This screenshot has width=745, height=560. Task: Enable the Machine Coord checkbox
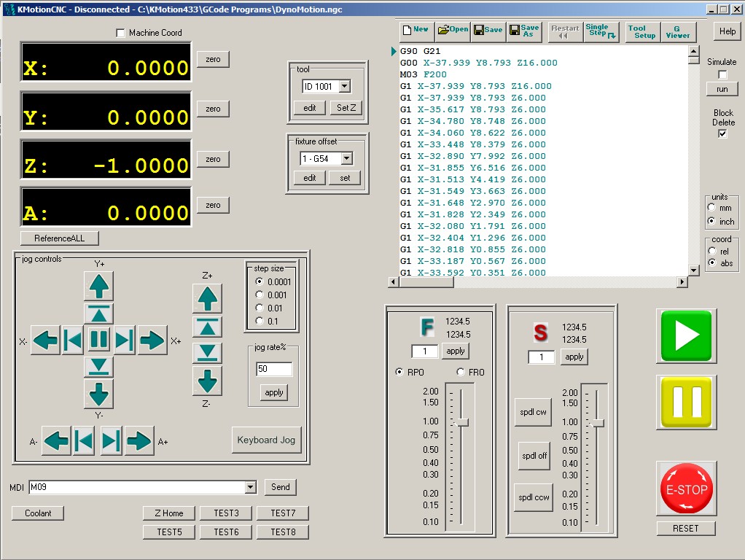tap(121, 33)
